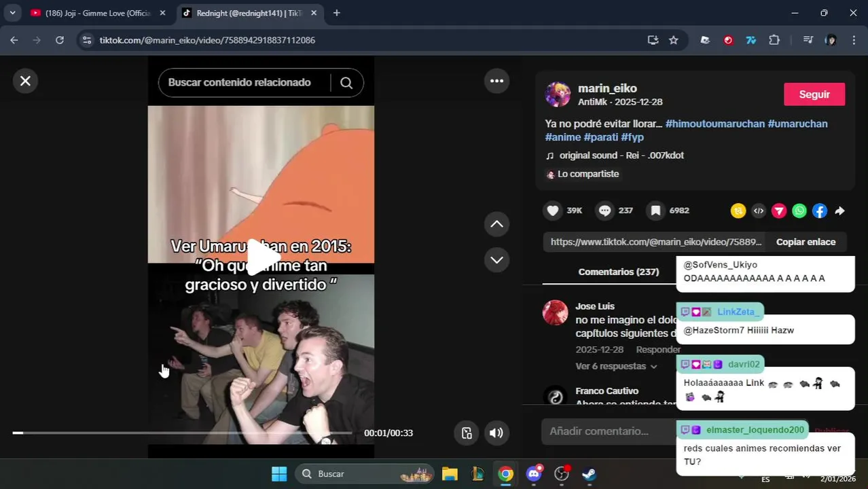Focus Buscar contenido relacionado search field

(x=245, y=83)
